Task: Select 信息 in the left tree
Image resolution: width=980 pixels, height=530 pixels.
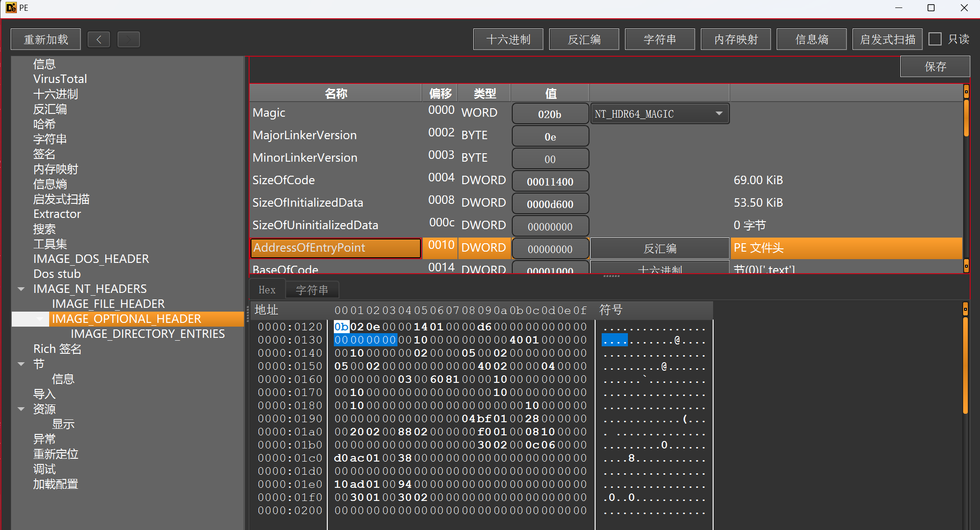Action: coord(44,64)
